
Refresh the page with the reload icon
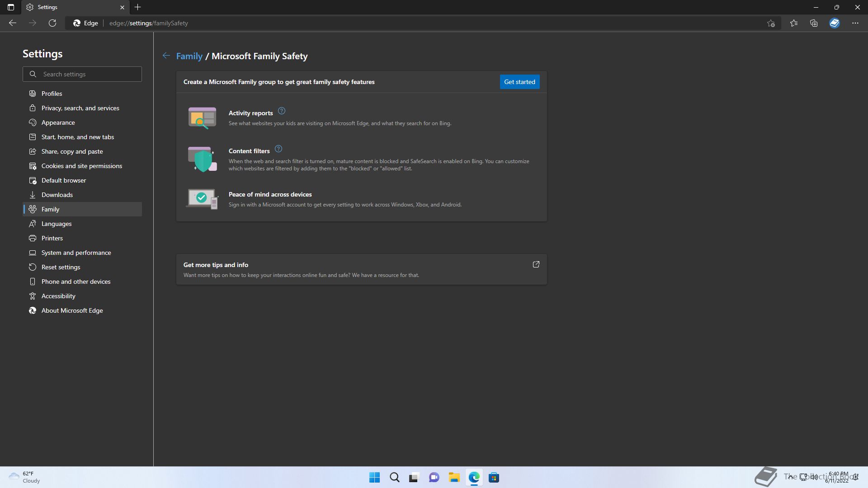[52, 23]
